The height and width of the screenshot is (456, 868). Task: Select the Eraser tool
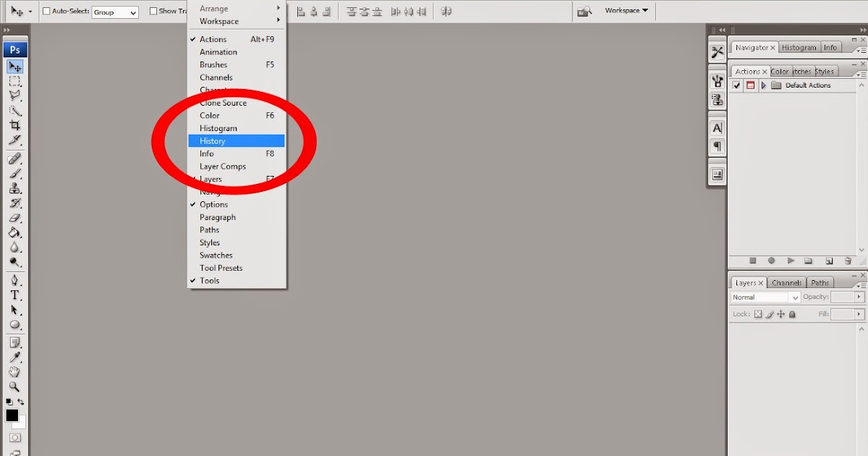pos(15,218)
